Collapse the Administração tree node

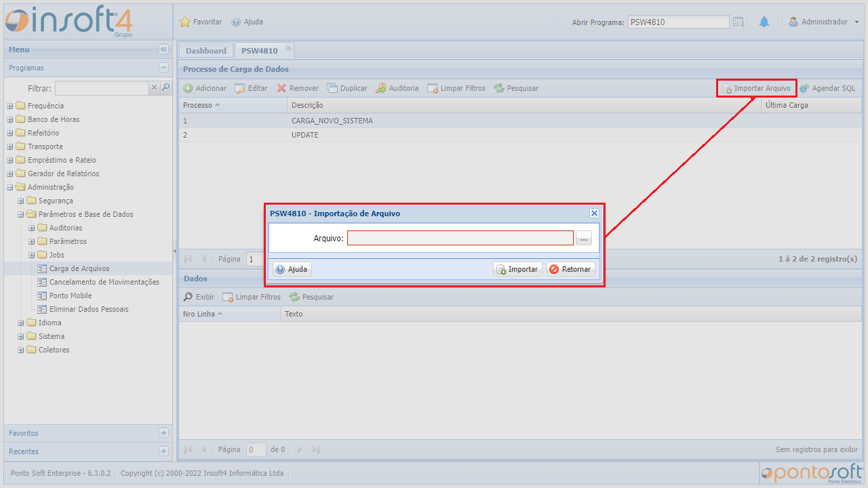(x=10, y=187)
